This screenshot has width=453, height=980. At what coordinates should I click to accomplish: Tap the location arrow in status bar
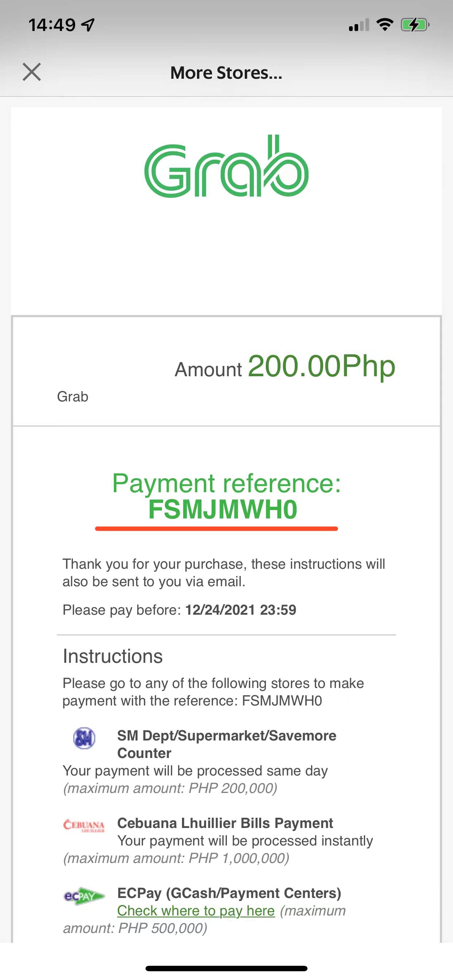tap(88, 25)
